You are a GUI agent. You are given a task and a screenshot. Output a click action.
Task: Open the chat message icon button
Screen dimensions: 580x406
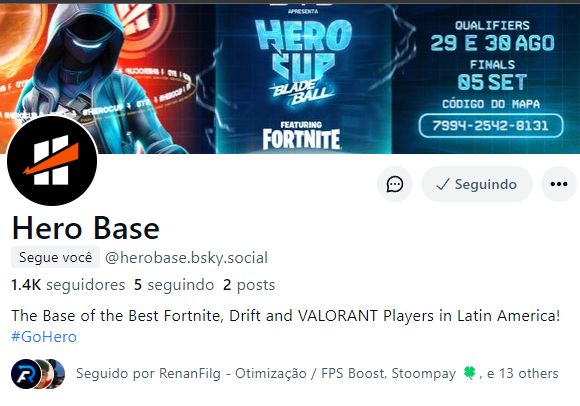click(x=395, y=184)
